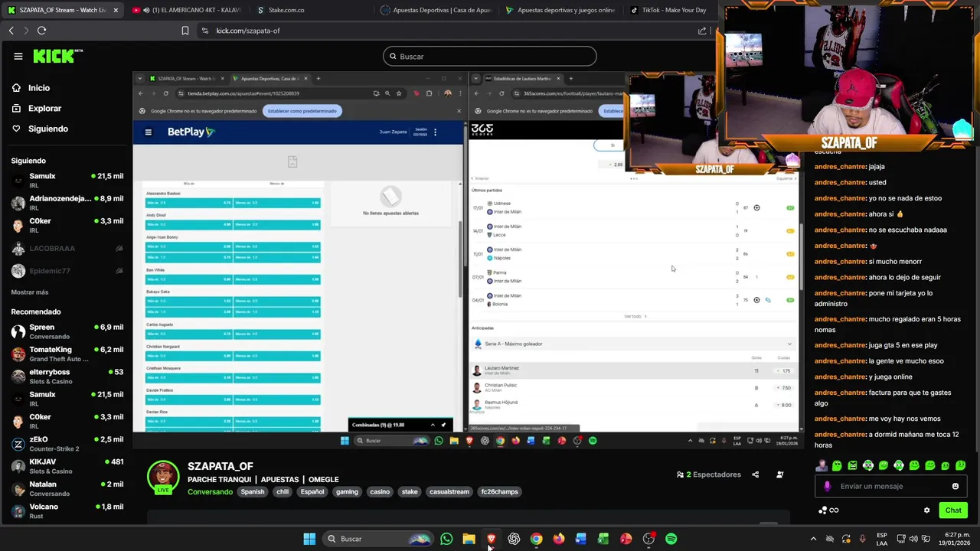Viewport: 980px width, 551px height.
Task: Open Spreen in recommended channels
Action: click(67, 331)
